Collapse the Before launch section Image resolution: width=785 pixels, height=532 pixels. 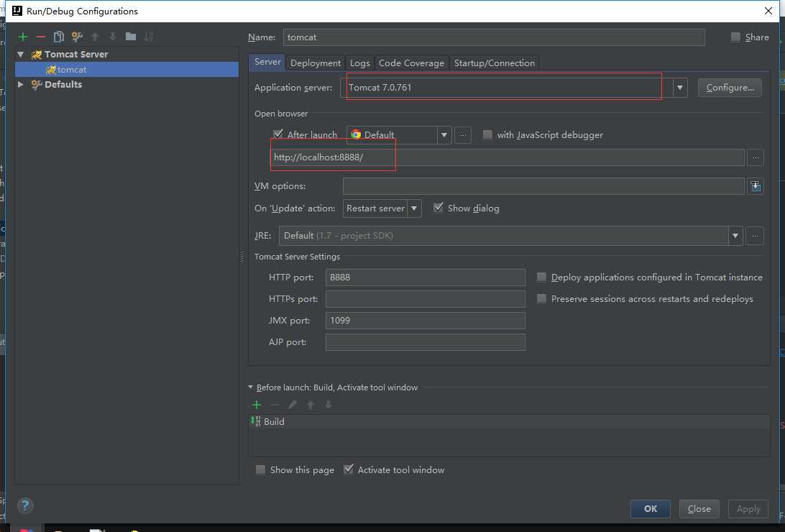pos(250,387)
